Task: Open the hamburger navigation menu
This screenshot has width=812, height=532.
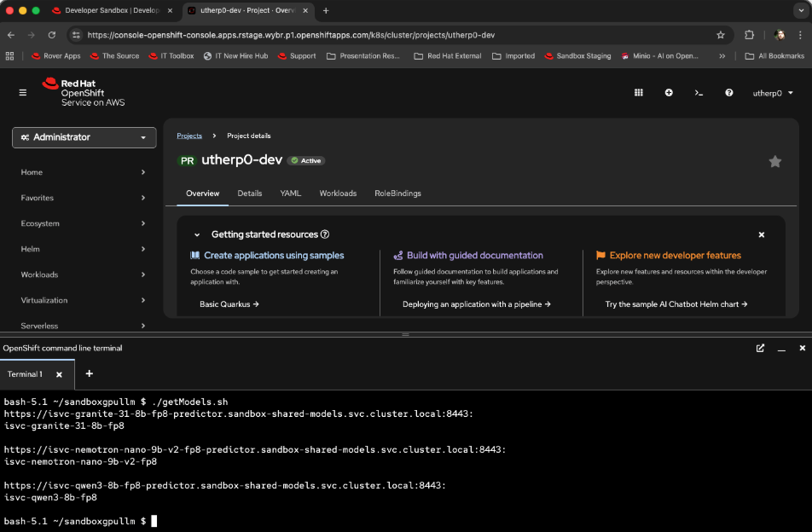Action: click(x=23, y=92)
